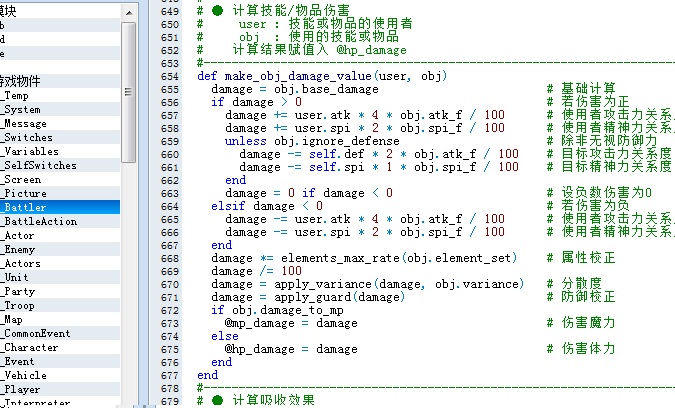Select the _Vehicle script entry
The image size is (675, 408).
click(x=60, y=375)
